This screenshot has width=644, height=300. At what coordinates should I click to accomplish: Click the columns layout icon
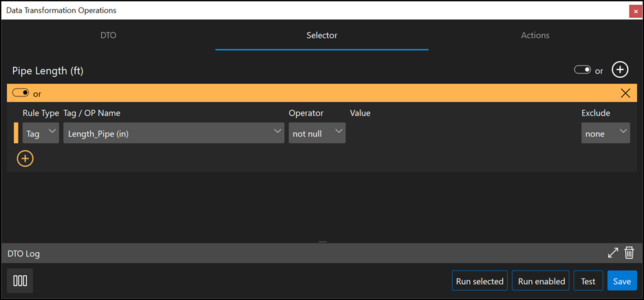[x=21, y=281]
